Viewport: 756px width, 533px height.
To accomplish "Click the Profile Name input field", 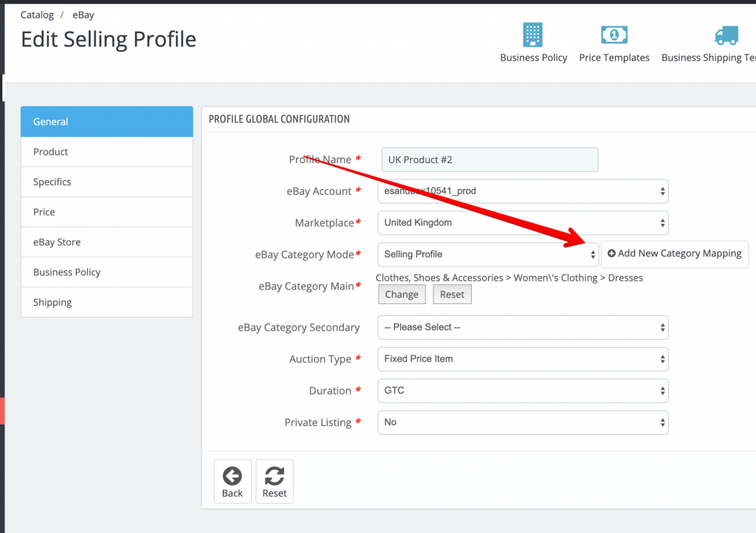I will pyautogui.click(x=489, y=159).
